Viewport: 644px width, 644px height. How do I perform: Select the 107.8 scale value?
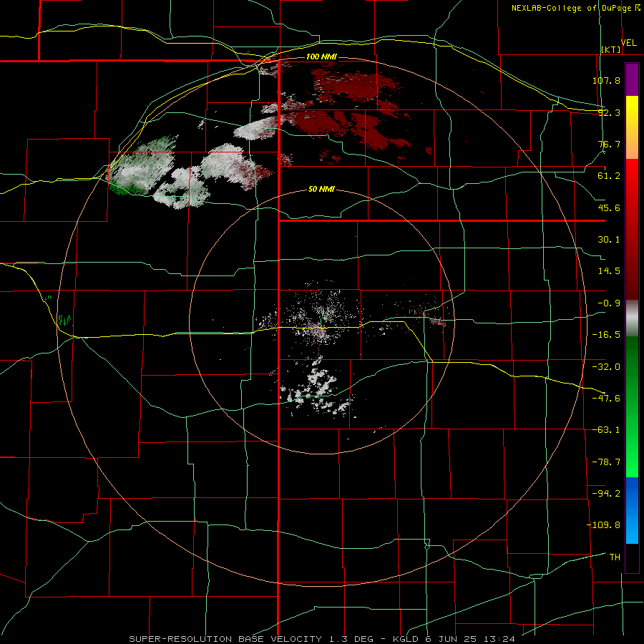click(x=606, y=80)
